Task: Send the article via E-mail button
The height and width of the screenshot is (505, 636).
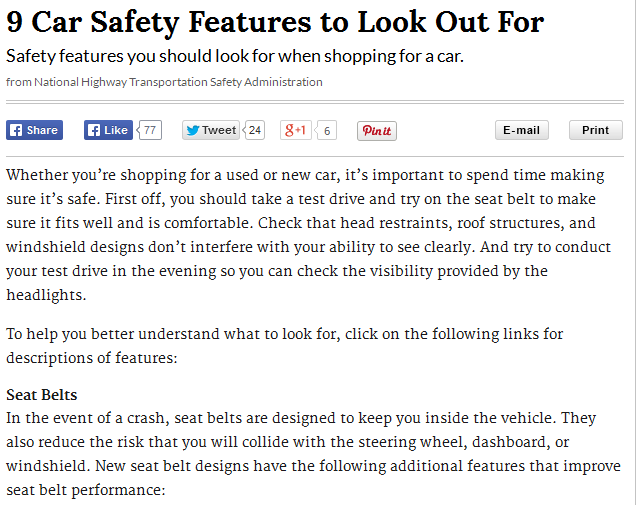Action: click(x=522, y=130)
